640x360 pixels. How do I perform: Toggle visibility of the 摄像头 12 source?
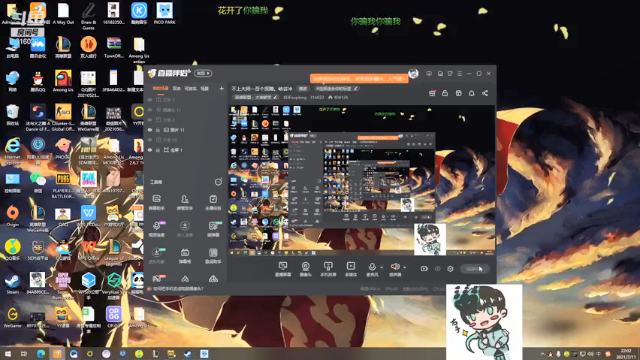pos(150,110)
